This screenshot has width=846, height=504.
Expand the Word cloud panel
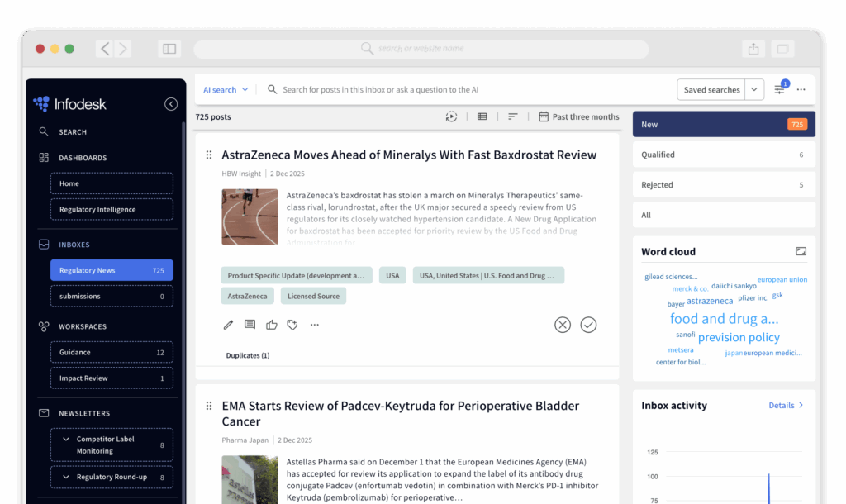click(800, 251)
